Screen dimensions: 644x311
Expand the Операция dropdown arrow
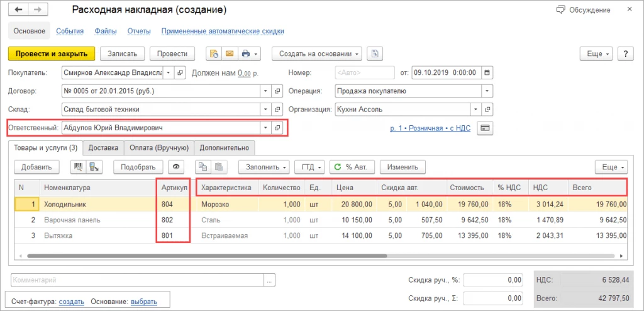pyautogui.click(x=487, y=91)
